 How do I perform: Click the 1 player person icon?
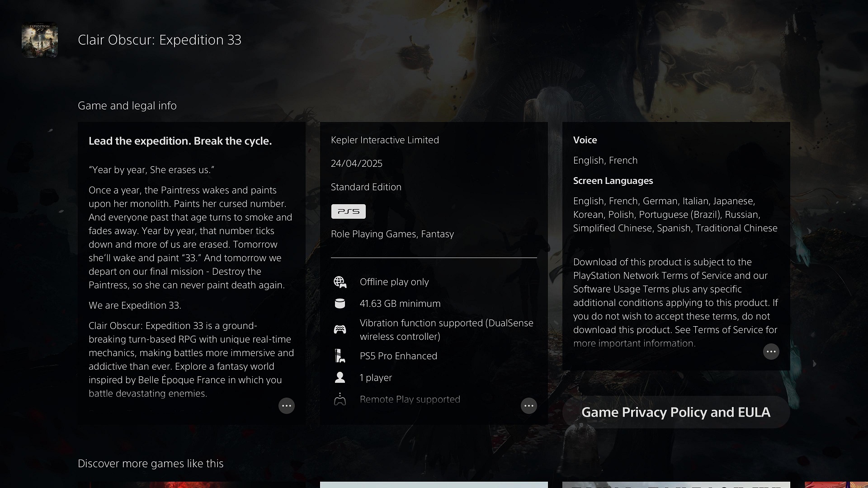(340, 377)
